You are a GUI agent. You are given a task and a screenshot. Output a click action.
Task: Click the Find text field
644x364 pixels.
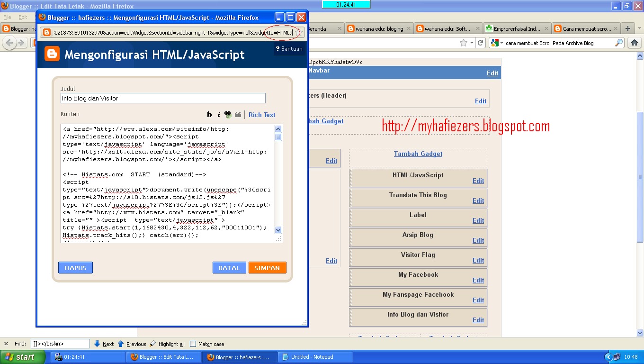pyautogui.click(x=60, y=344)
